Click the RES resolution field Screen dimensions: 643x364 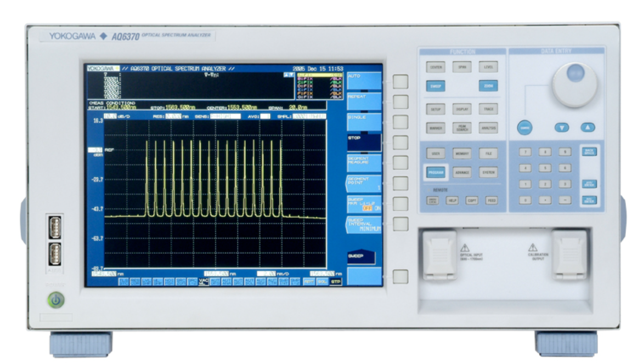[x=173, y=116]
